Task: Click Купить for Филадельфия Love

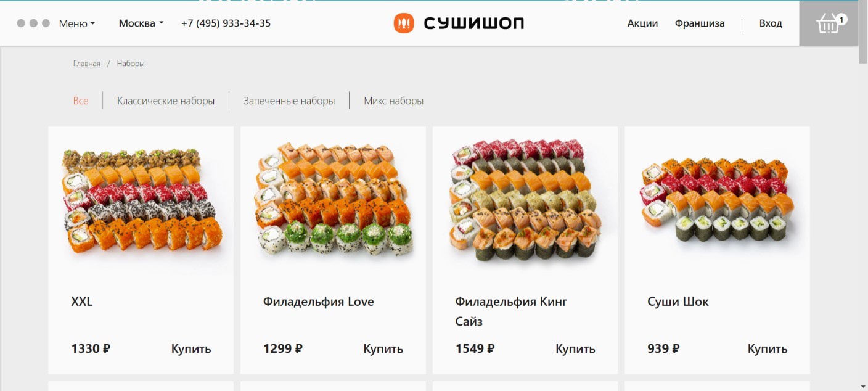Action: click(383, 348)
